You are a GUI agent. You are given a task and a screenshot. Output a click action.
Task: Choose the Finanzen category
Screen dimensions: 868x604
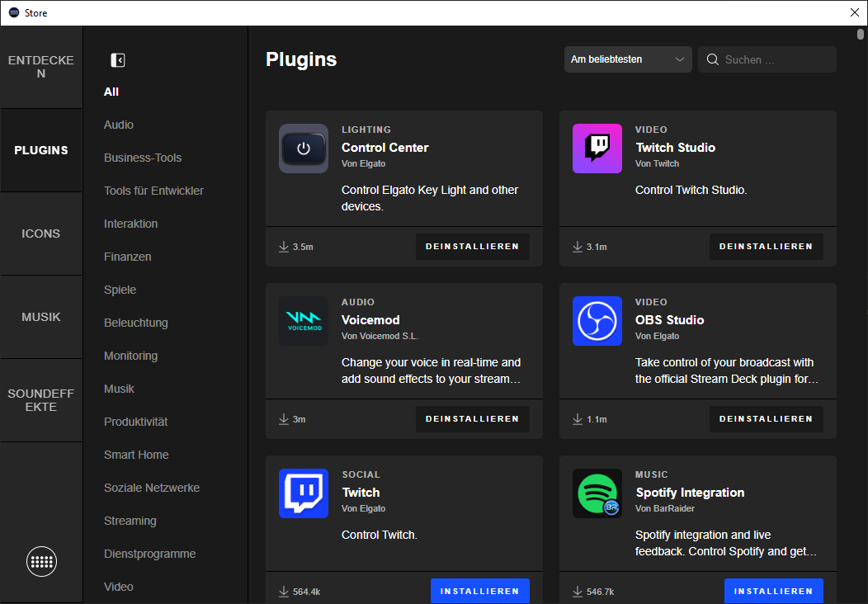point(127,257)
